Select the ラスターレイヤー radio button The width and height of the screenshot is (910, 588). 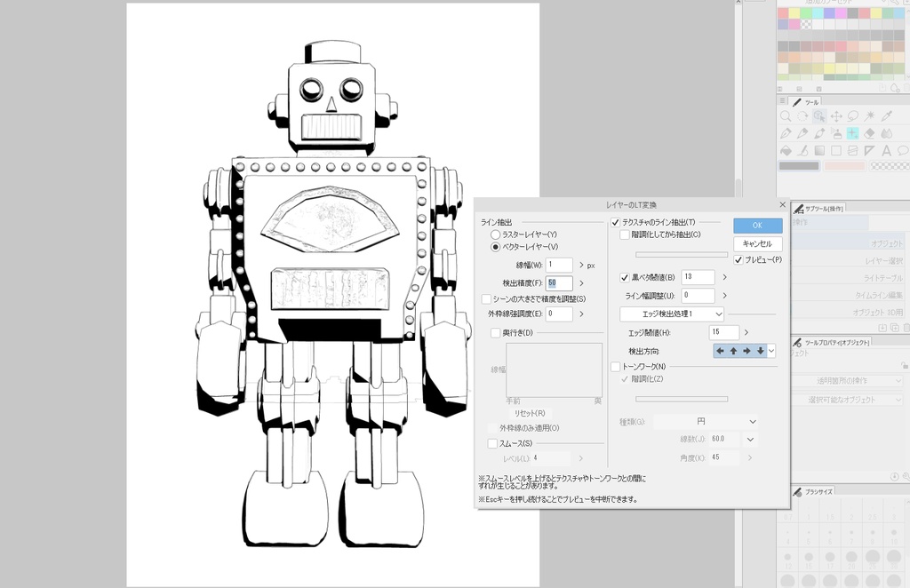495,234
